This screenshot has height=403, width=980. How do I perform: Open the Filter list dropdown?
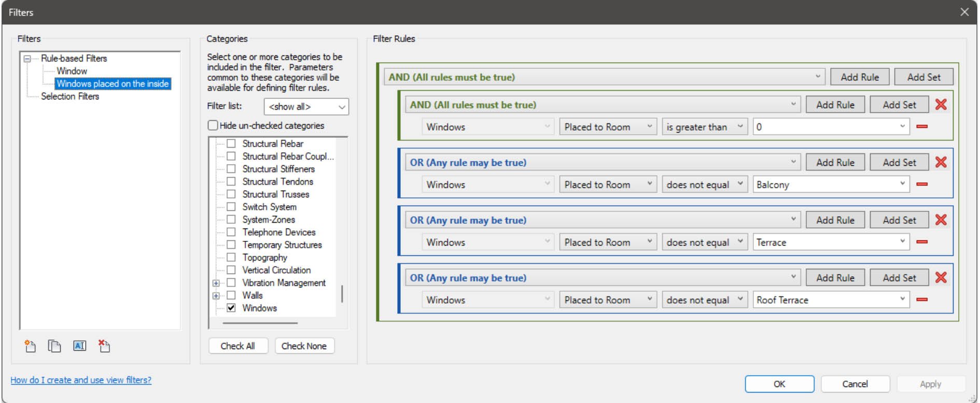tap(306, 107)
